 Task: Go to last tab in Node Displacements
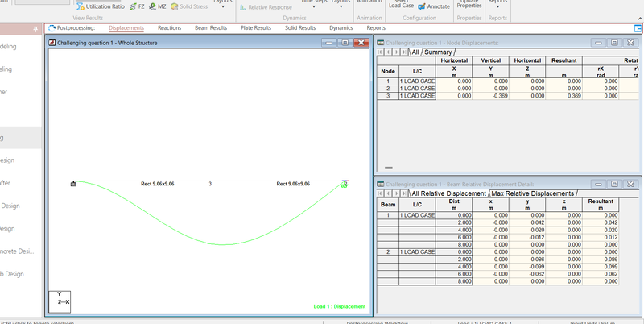[x=405, y=52]
